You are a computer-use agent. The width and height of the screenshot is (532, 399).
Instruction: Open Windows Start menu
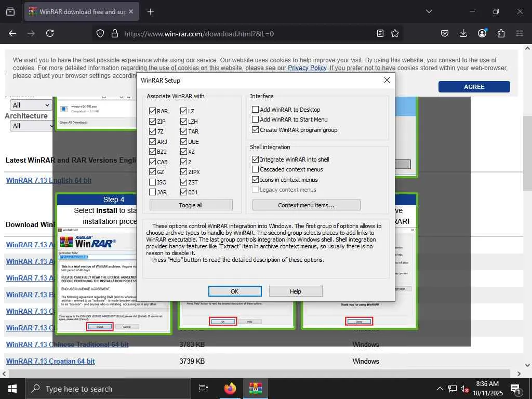12,389
